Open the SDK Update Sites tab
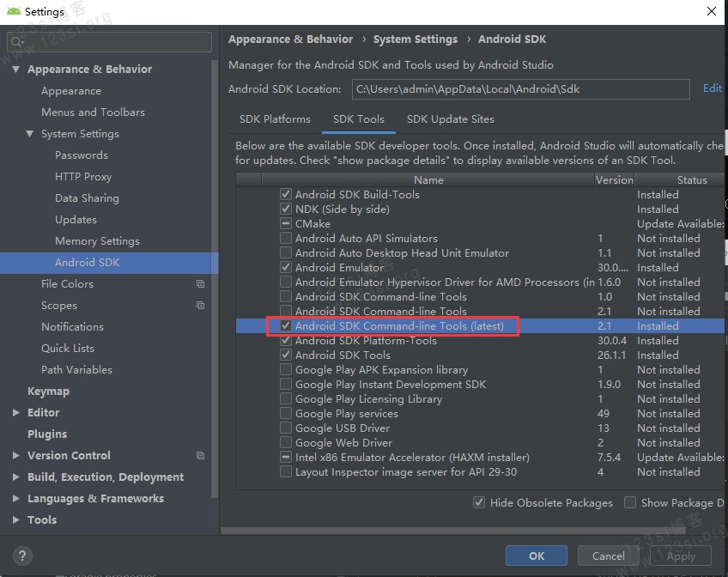This screenshot has height=577, width=728. coord(451,119)
